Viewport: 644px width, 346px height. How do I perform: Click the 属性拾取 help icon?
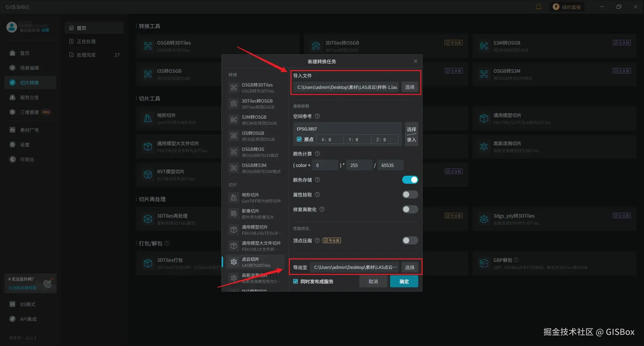[317, 194]
